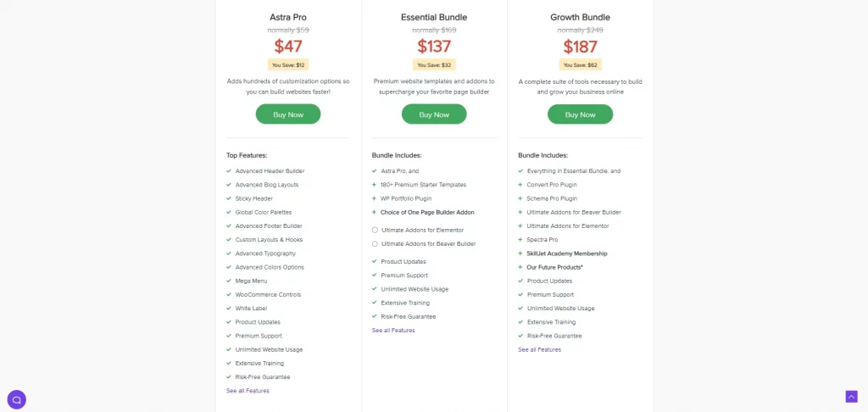Click plus icon beside Spectra Pro
868x412 pixels.
[x=520, y=240]
